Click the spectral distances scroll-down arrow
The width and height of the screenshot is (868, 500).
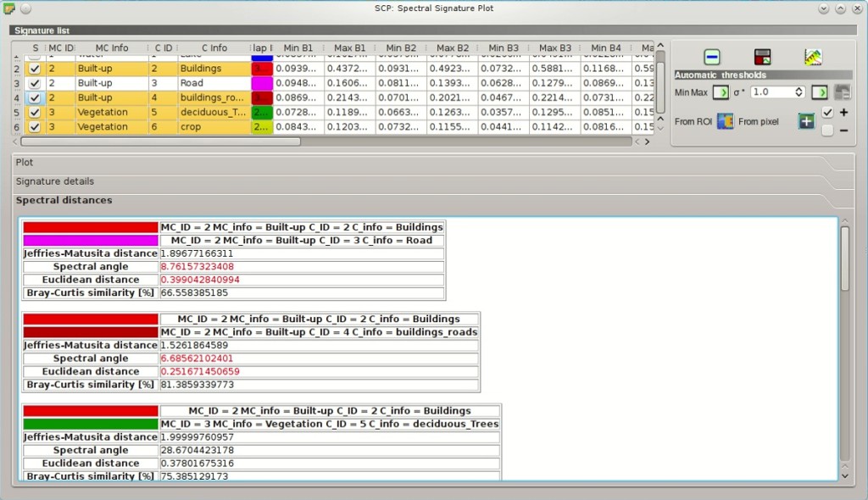point(845,475)
